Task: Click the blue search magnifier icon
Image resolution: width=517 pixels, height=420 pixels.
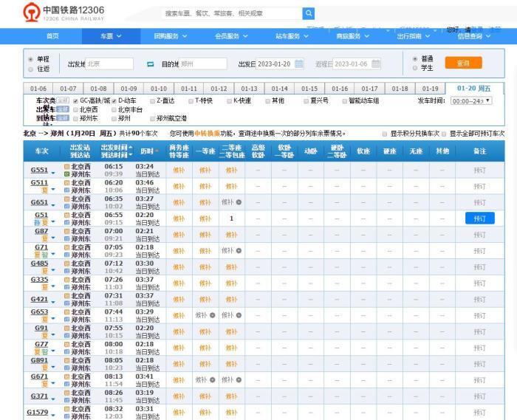Action: (309, 13)
